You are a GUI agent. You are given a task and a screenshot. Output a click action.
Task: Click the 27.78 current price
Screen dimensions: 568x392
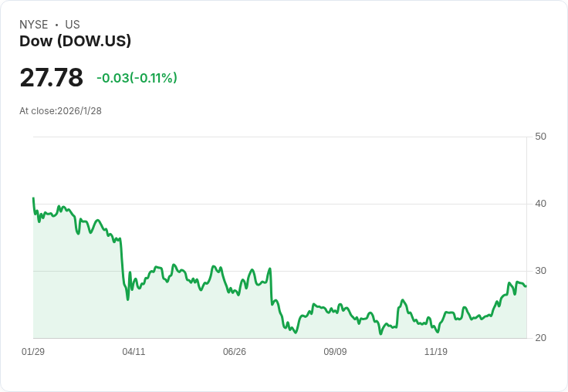coord(51,78)
